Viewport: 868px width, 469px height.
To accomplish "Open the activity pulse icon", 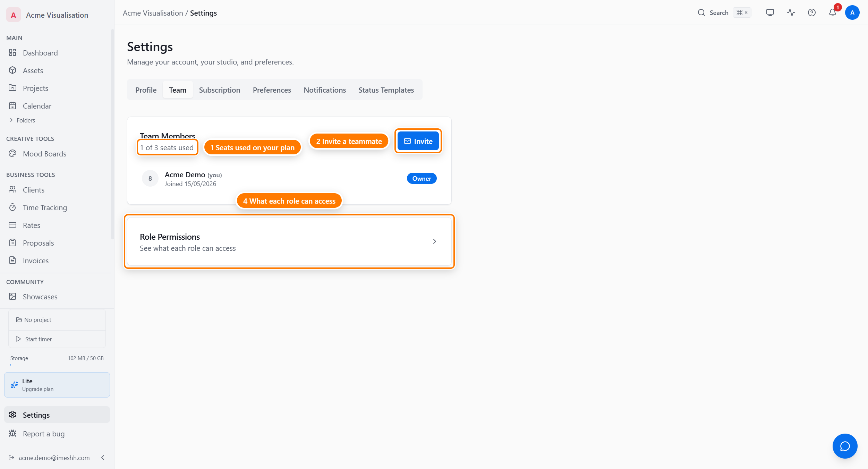I will 791,12.
